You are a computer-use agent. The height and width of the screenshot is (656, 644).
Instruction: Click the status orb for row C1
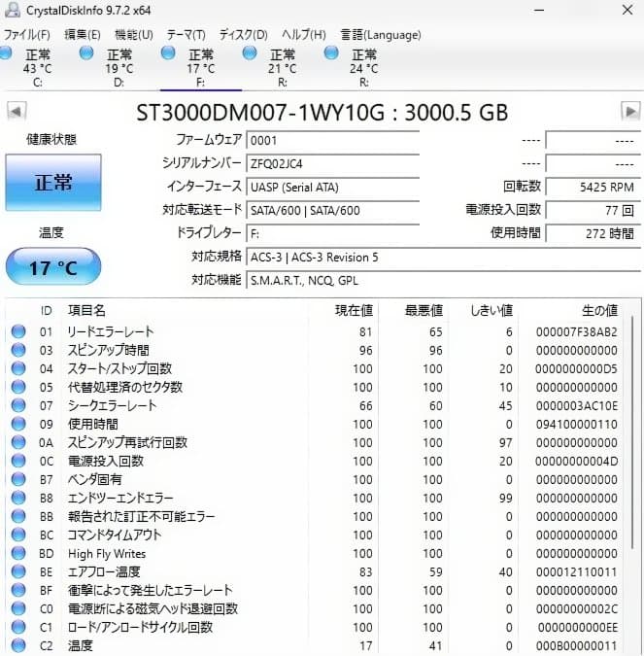[18, 627]
